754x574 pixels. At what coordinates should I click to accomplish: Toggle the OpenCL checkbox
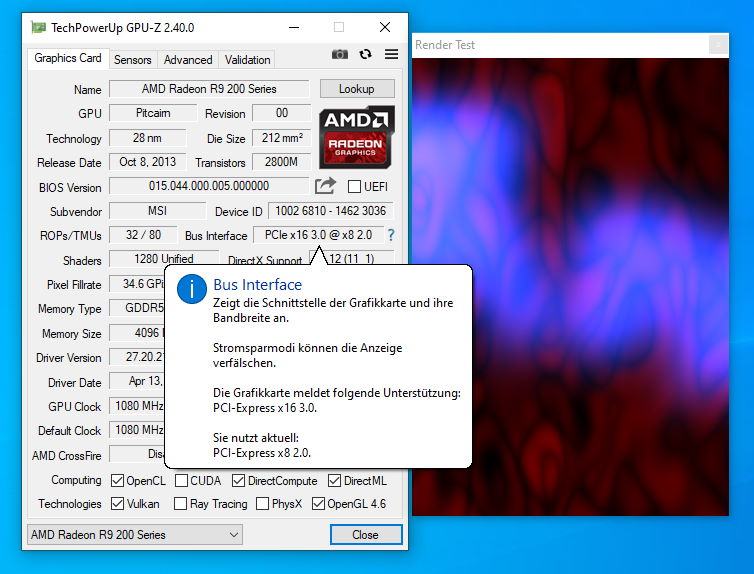tap(117, 481)
